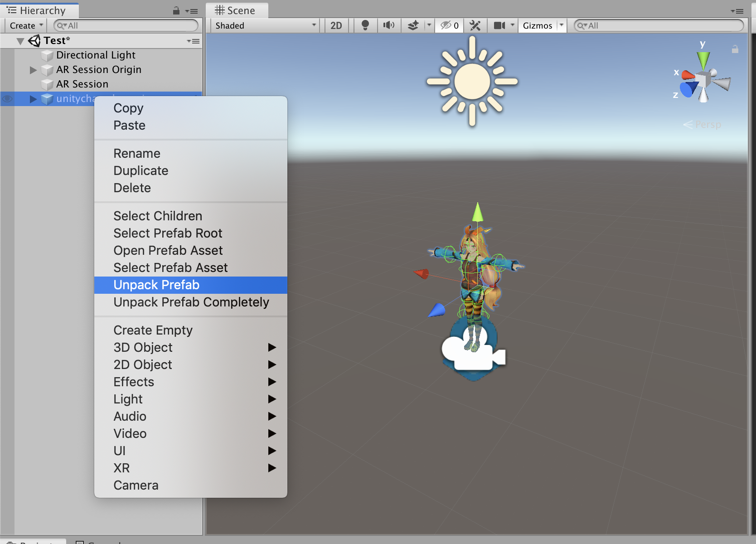
Task: Toggle visibility of the unitychan object
Action: tap(7, 99)
